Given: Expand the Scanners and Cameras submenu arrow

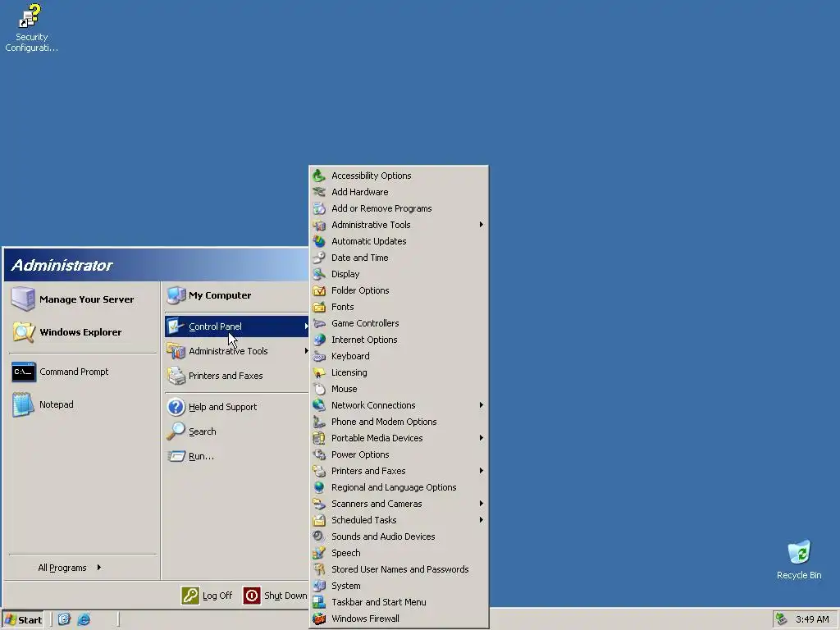Looking at the screenshot, I should 481,504.
